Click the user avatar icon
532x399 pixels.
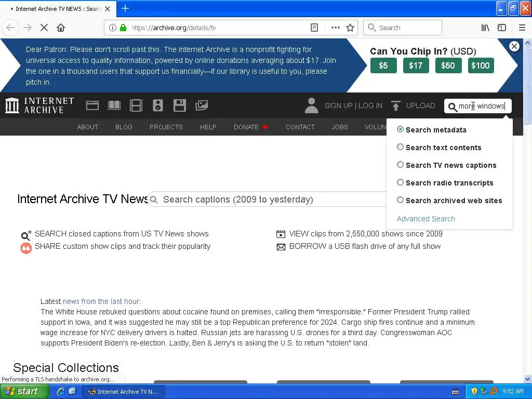tap(311, 105)
